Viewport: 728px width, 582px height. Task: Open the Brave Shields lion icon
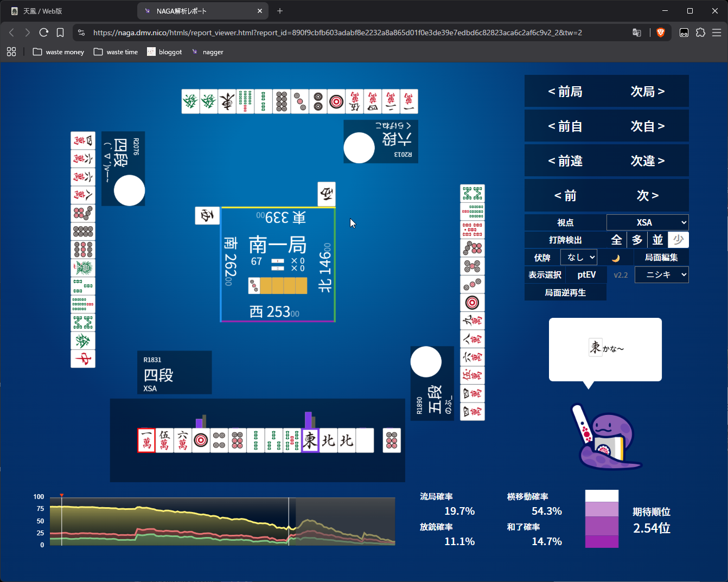click(x=660, y=33)
